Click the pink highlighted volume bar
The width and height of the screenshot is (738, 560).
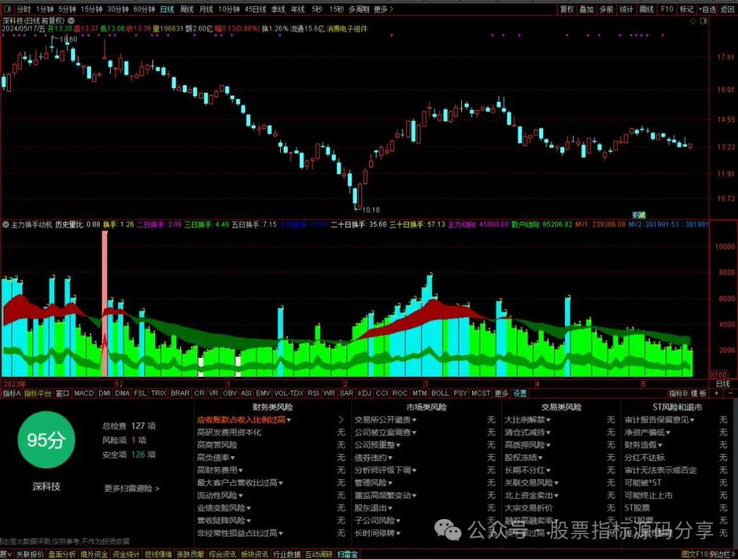click(x=105, y=303)
